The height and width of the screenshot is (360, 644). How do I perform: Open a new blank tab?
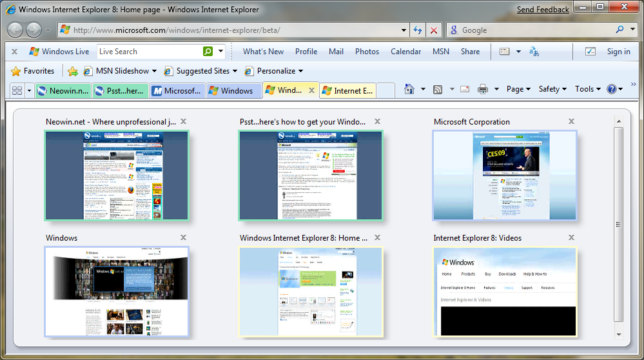click(385, 90)
